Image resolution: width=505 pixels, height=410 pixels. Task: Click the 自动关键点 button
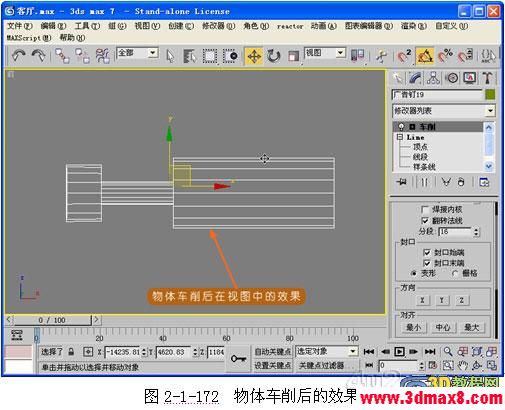(273, 351)
